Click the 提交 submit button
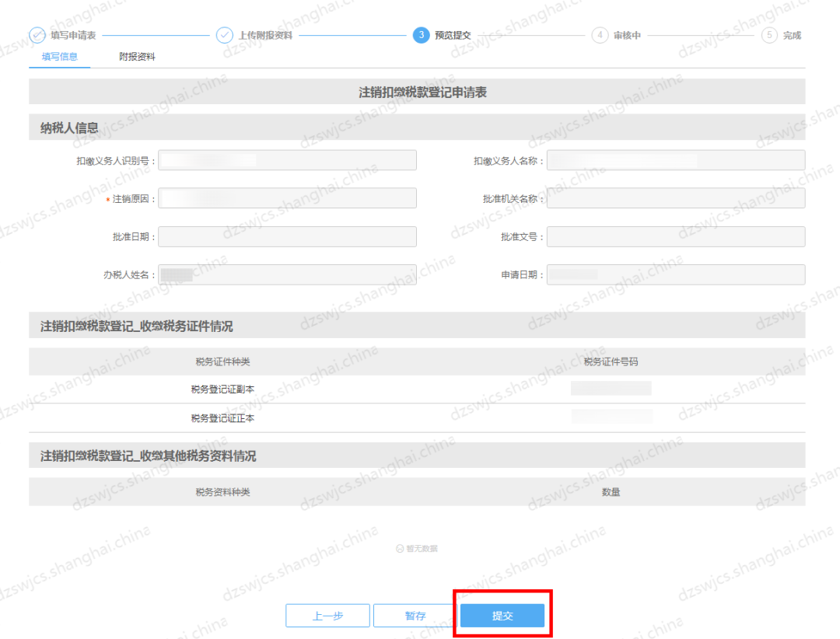The image size is (840, 639). tap(502, 616)
